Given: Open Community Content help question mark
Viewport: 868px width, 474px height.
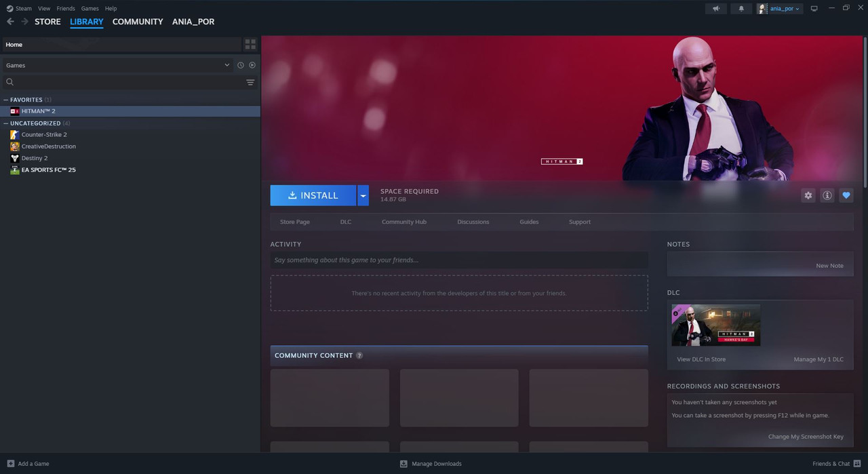Looking at the screenshot, I should [359, 355].
